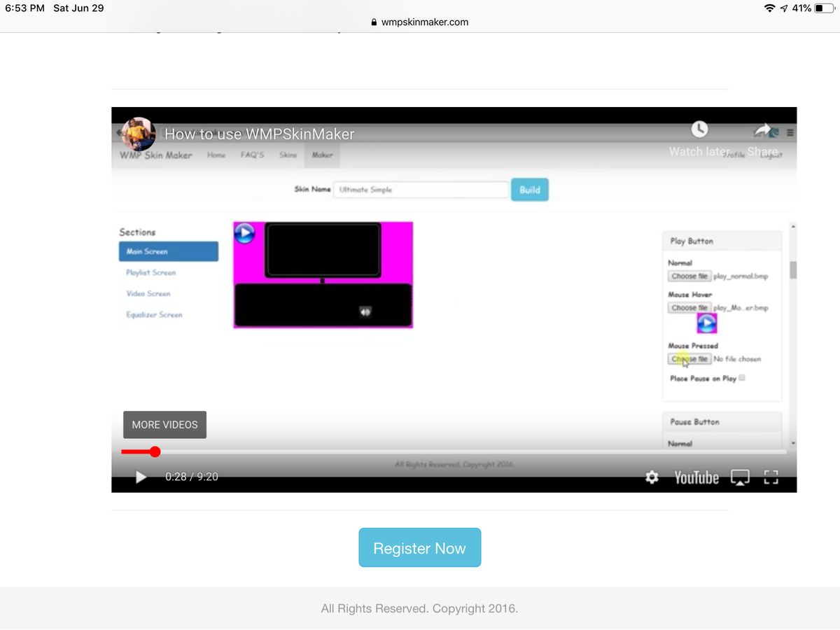Image resolution: width=840 pixels, height=630 pixels.
Task: Open the channel avatar thumbnail
Action: point(139,134)
